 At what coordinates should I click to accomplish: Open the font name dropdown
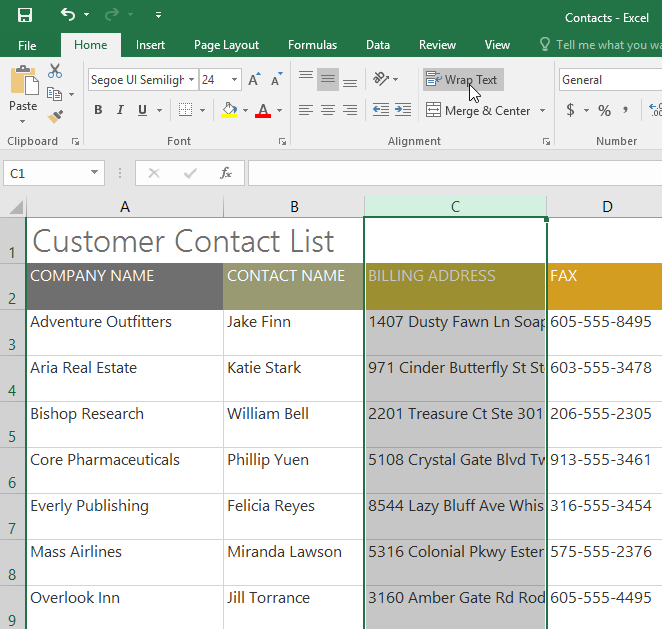pyautogui.click(x=191, y=80)
